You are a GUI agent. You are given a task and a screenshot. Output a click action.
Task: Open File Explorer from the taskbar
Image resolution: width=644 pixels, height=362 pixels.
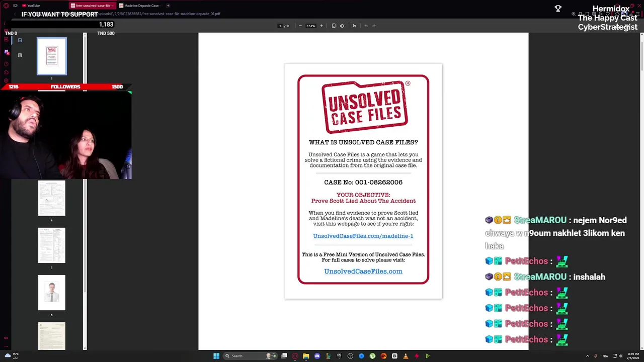coord(306,356)
